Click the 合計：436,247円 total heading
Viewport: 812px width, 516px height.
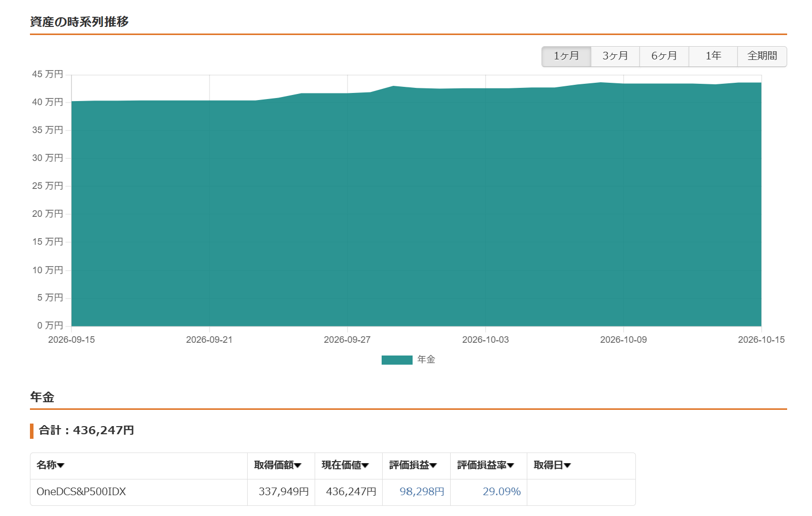(x=86, y=431)
